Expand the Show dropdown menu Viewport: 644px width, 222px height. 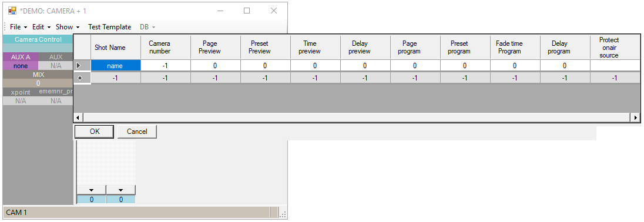coord(68,27)
